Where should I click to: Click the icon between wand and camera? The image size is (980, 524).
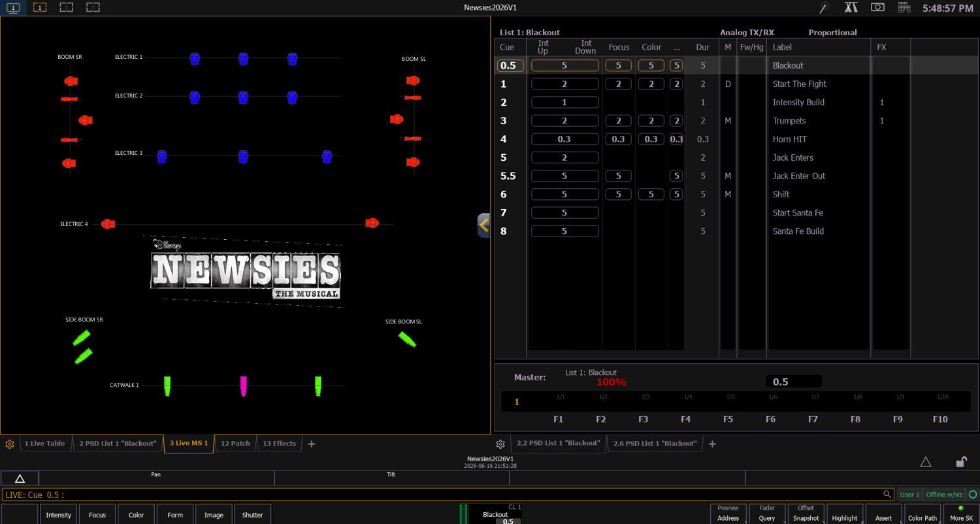point(851,7)
